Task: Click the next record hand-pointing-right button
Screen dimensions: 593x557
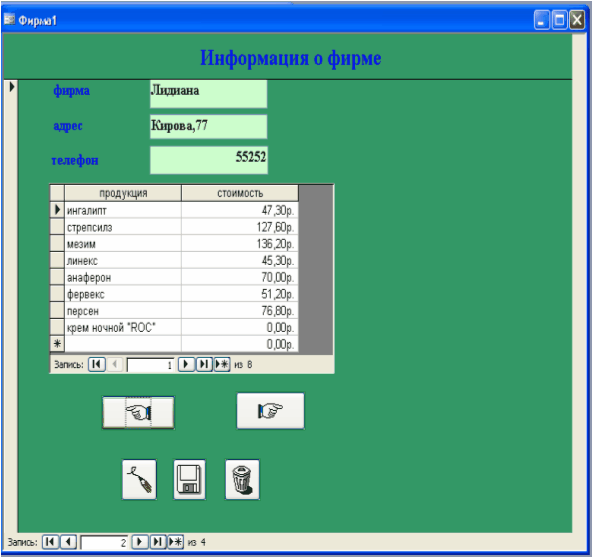Action: [270, 411]
